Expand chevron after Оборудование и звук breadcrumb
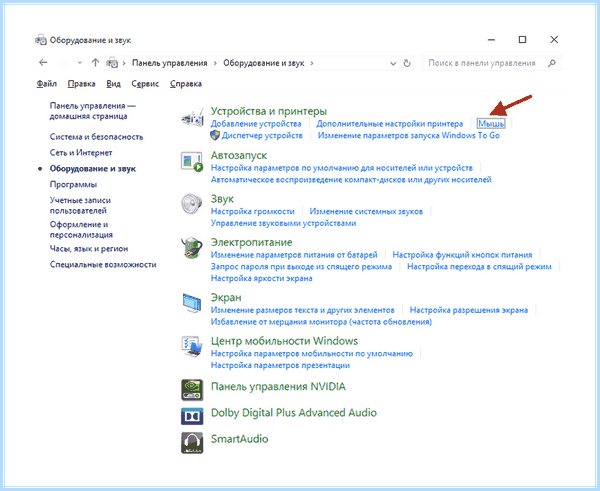The image size is (600, 491). [x=312, y=63]
